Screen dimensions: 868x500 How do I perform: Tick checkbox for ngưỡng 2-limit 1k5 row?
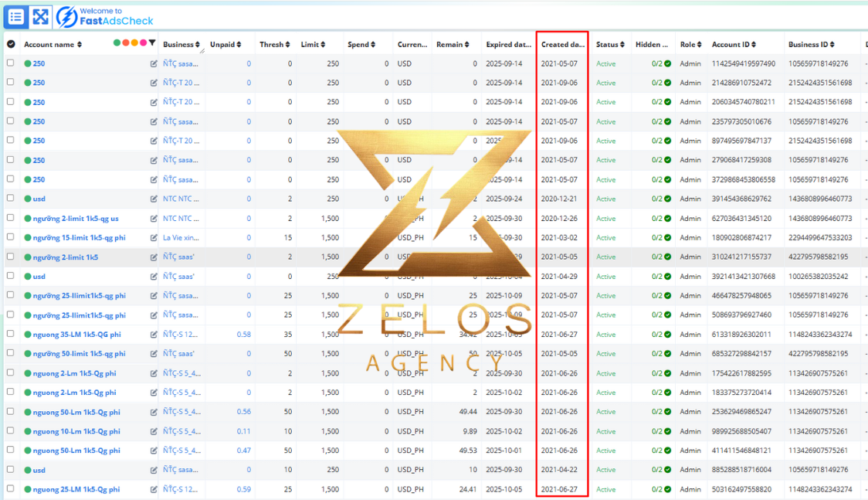coord(11,257)
